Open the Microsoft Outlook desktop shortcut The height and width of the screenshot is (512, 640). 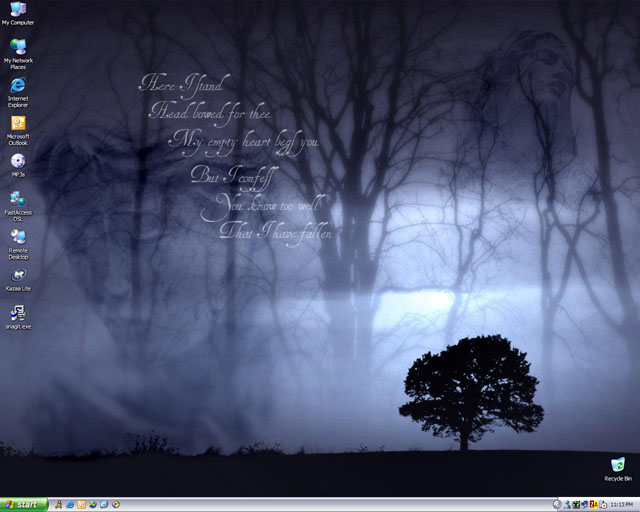(x=18, y=131)
